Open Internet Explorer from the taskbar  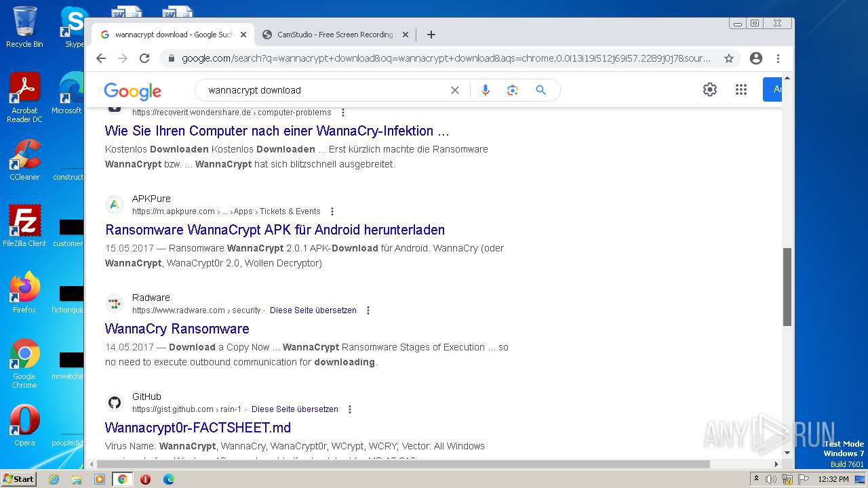click(x=54, y=479)
